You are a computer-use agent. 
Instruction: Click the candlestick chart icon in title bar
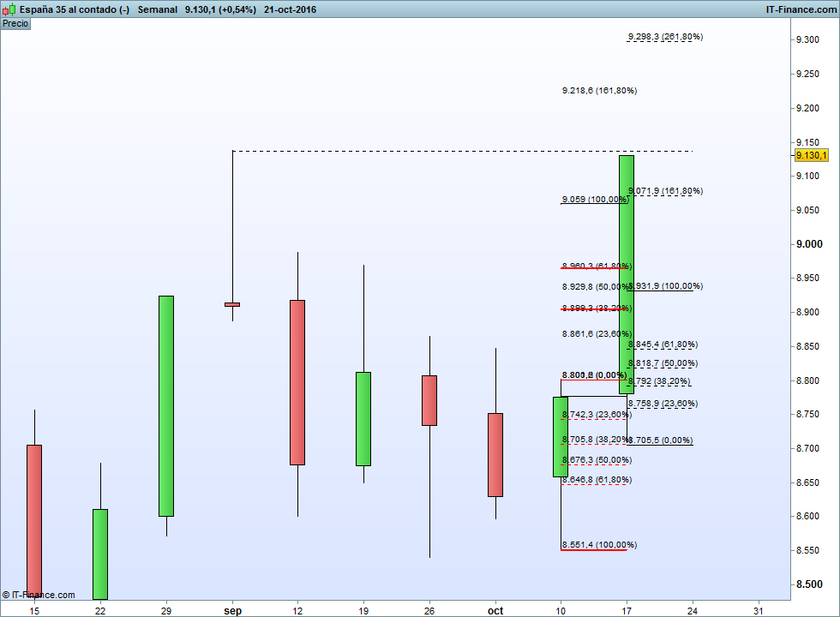[x=9, y=9]
